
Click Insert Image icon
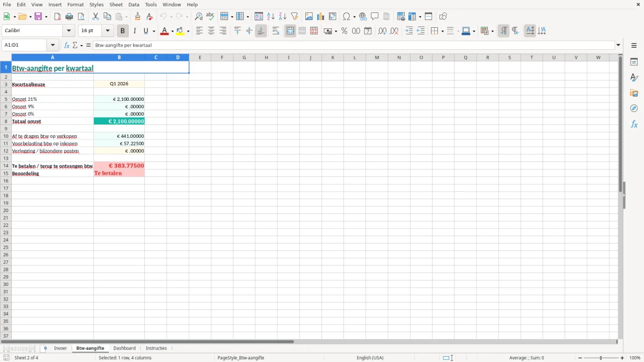[309, 17]
